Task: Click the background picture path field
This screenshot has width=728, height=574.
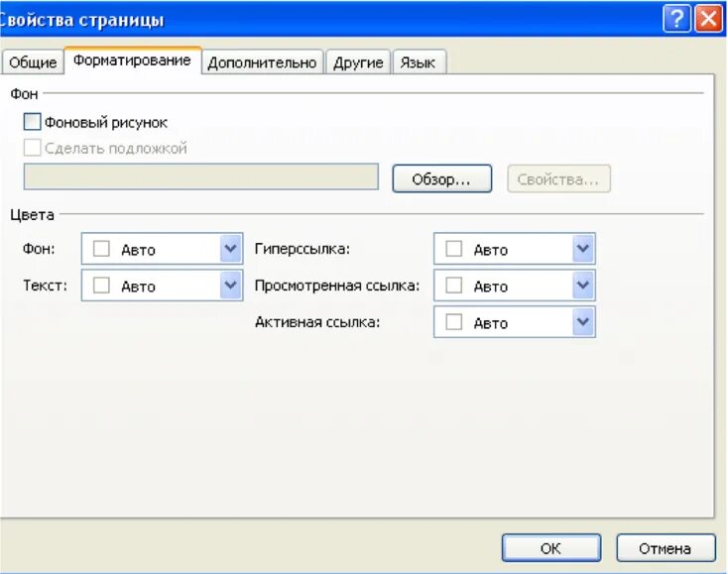Action: click(x=201, y=176)
